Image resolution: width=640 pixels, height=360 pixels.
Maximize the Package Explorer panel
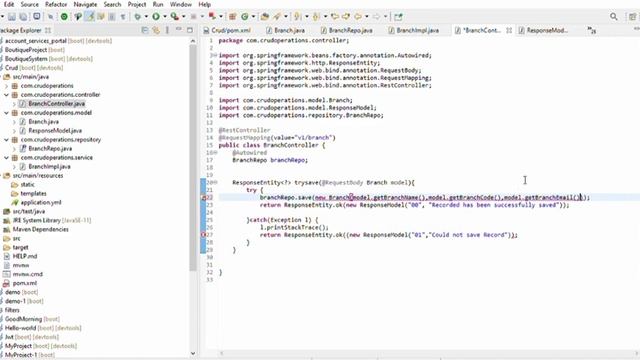coord(190,30)
